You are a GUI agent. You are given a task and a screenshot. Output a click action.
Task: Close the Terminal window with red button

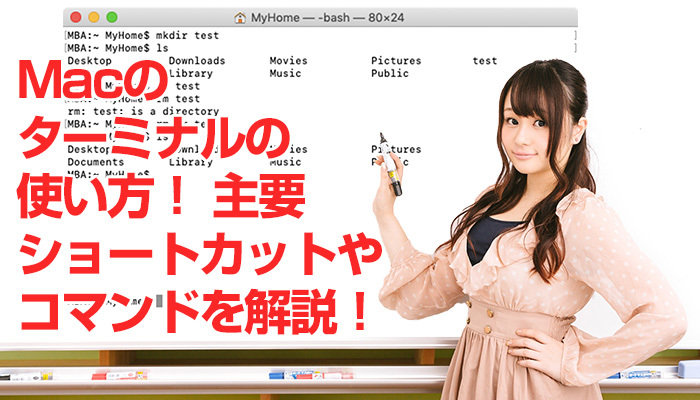[76, 17]
